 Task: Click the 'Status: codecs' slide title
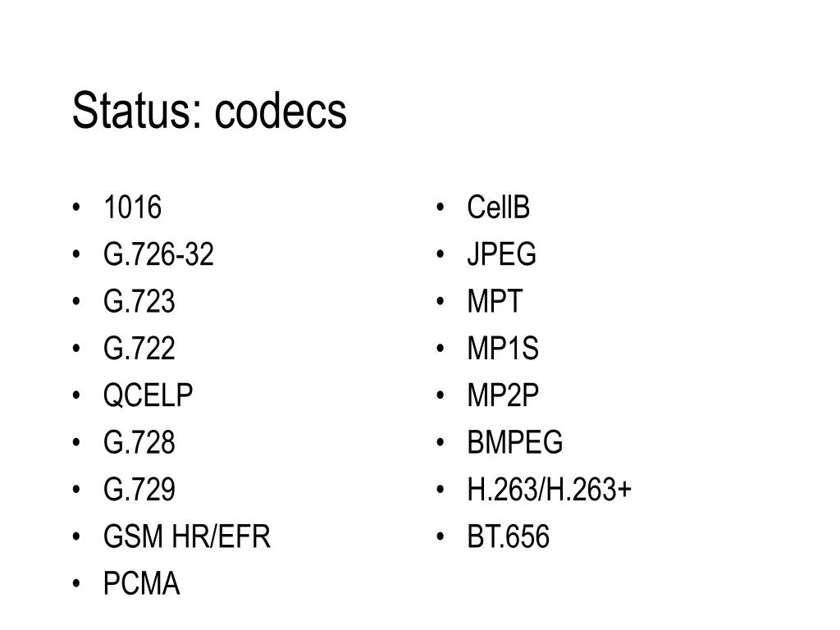point(209,111)
